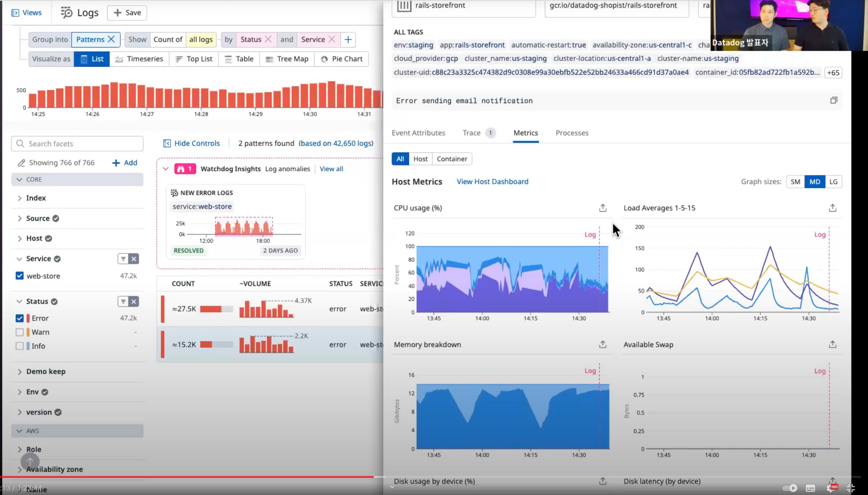Viewport: 868px width, 495px height.
Task: Open the Views panel icon
Action: point(15,13)
